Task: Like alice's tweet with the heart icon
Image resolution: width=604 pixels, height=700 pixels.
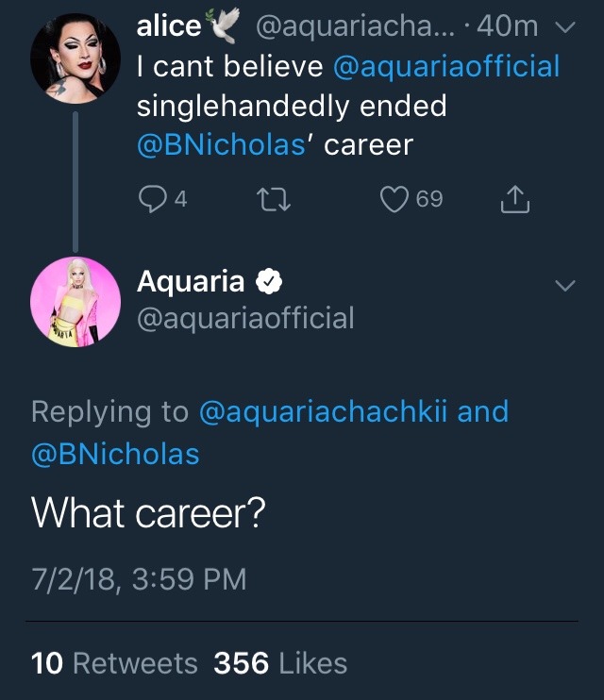Action: point(395,199)
